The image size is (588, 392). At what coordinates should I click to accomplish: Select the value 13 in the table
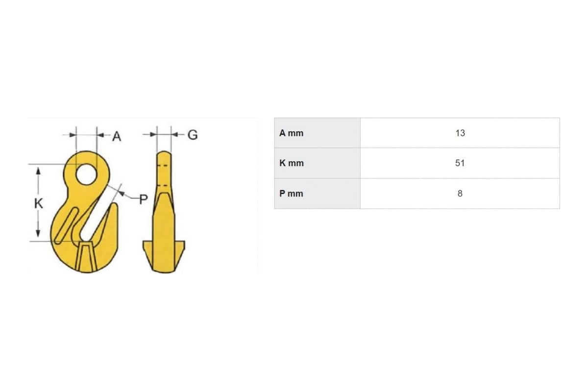(460, 133)
